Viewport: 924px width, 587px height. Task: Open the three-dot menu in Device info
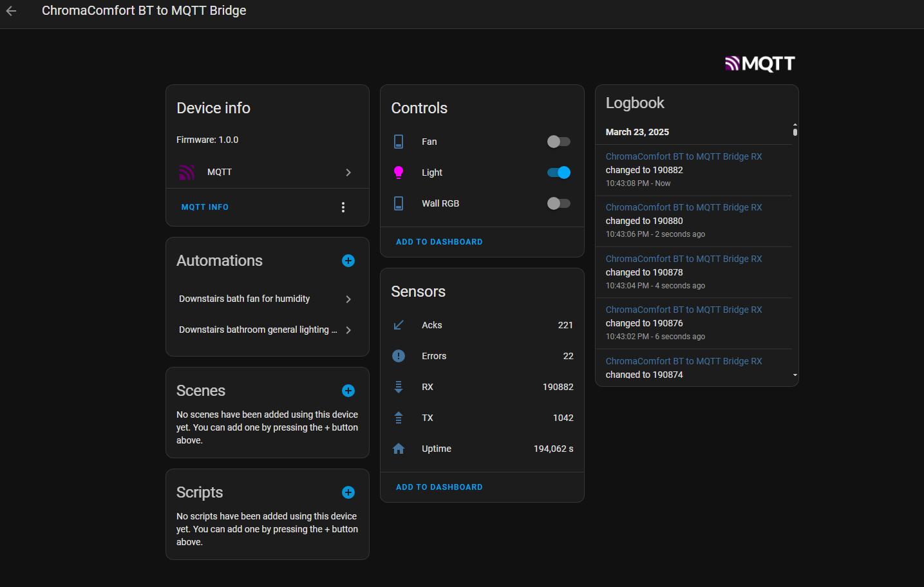[x=343, y=207]
